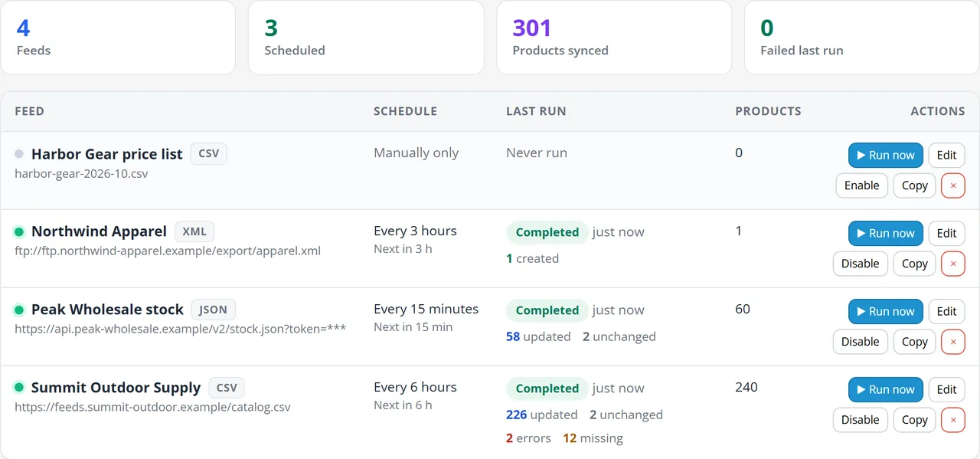Click the harbor-gear-2026-10.csv file name
Screen dimensions: 980x459
pos(81,174)
